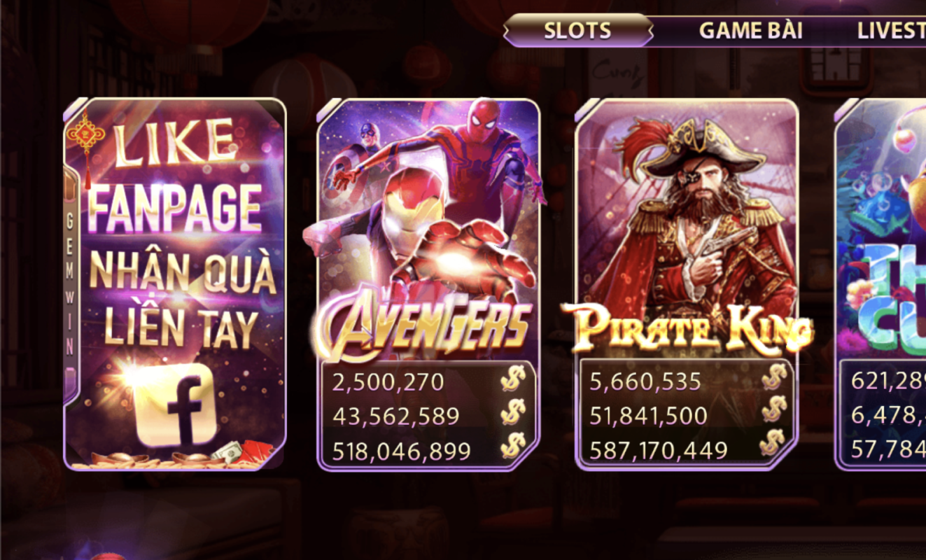The width and height of the screenshot is (926, 560).
Task: Launch the Pirate King slot game
Action: [x=687, y=284]
